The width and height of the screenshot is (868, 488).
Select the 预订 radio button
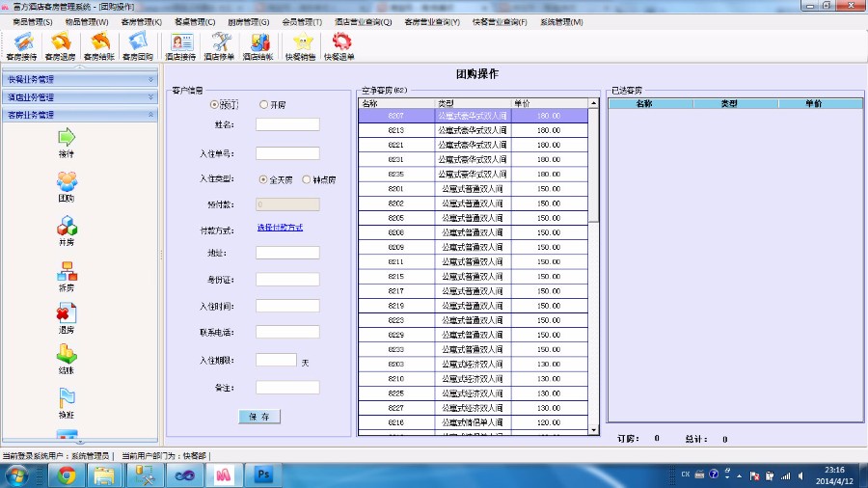pos(214,104)
